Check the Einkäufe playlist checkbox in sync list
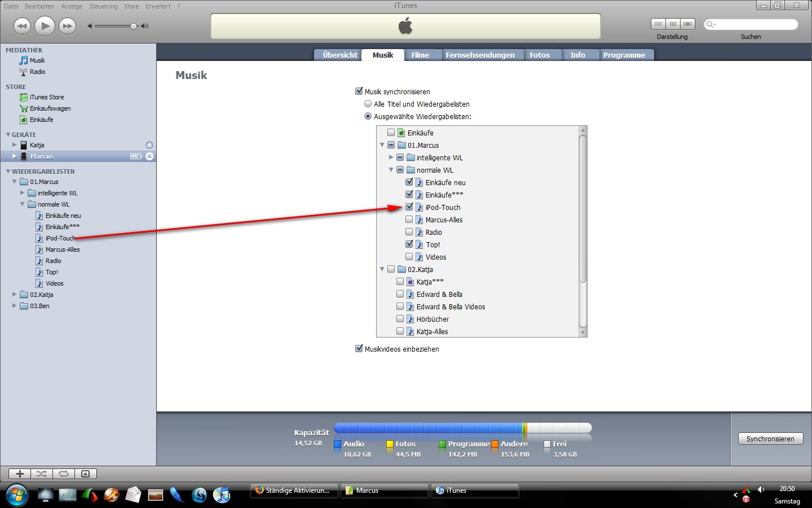Image resolution: width=812 pixels, height=508 pixels. click(391, 133)
